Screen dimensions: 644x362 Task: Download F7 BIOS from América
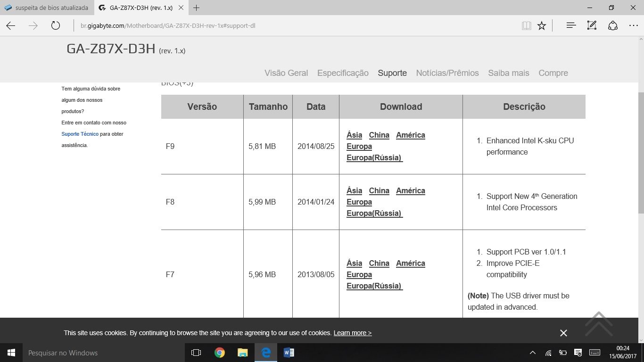click(x=411, y=263)
